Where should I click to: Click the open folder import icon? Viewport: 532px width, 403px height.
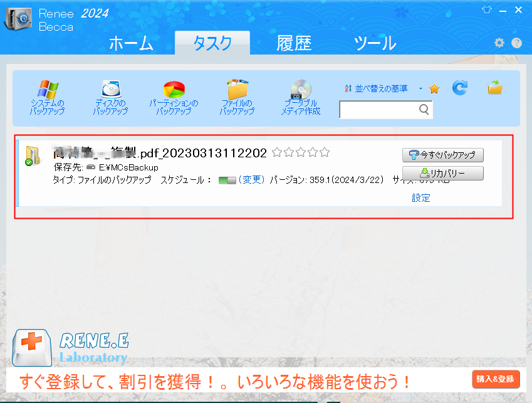coord(495,87)
